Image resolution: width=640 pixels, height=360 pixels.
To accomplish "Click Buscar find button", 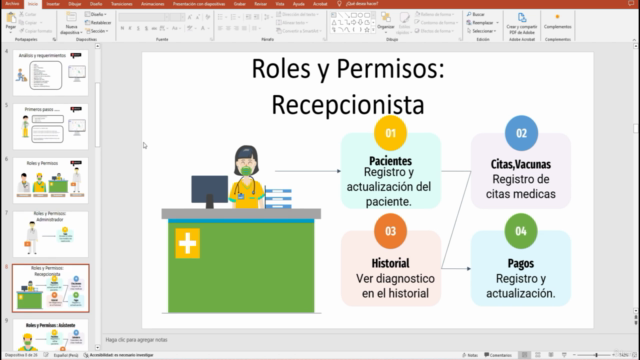I will (476, 14).
